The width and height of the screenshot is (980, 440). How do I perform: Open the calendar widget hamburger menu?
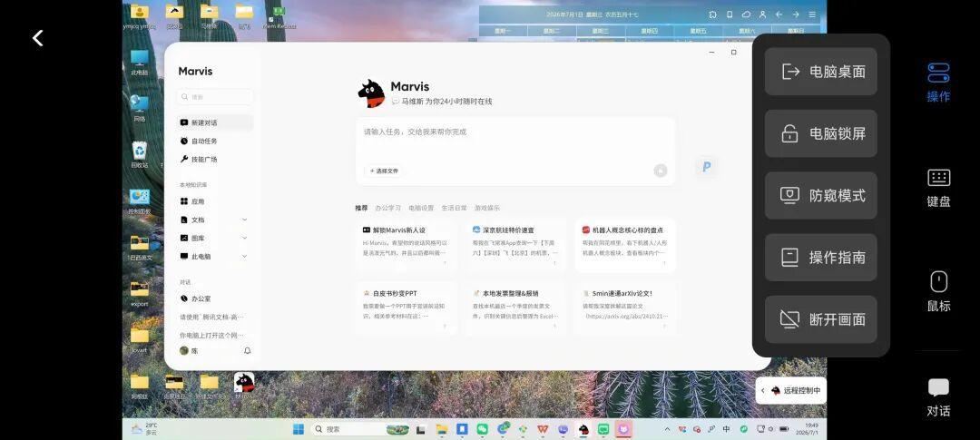click(812, 15)
